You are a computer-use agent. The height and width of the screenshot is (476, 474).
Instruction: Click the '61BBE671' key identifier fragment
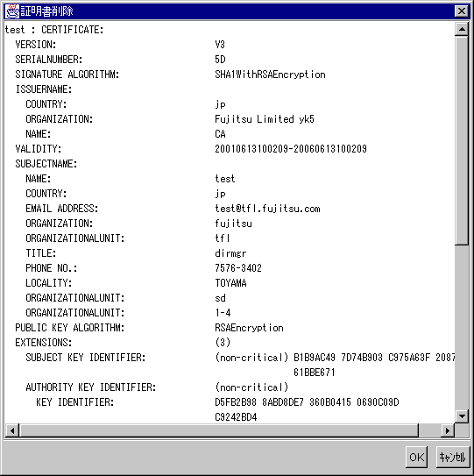(315, 373)
